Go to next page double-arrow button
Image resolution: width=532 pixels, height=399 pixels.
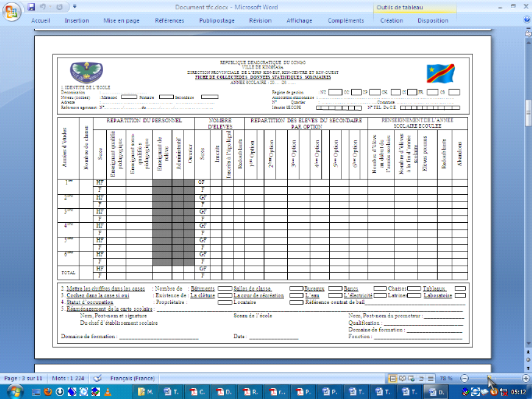(x=528, y=368)
